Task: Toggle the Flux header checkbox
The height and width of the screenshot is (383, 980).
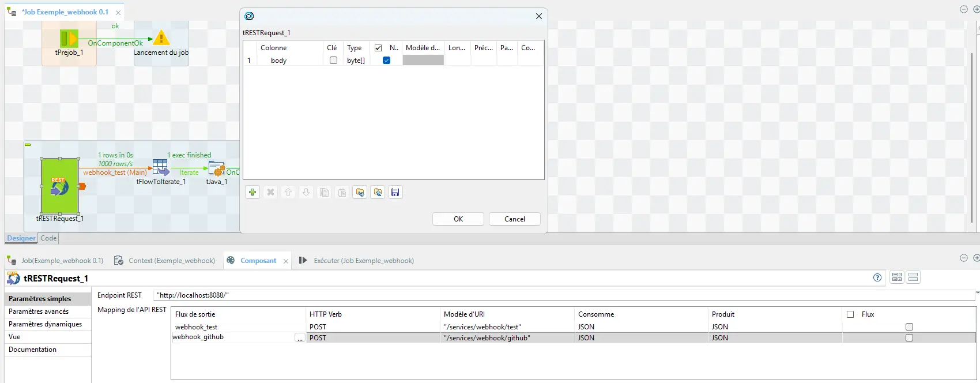Action: (850, 314)
